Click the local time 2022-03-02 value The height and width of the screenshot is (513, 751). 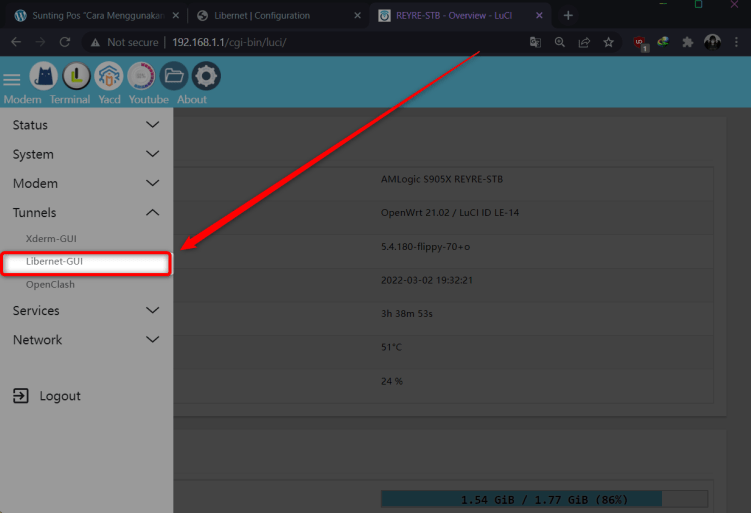click(427, 280)
